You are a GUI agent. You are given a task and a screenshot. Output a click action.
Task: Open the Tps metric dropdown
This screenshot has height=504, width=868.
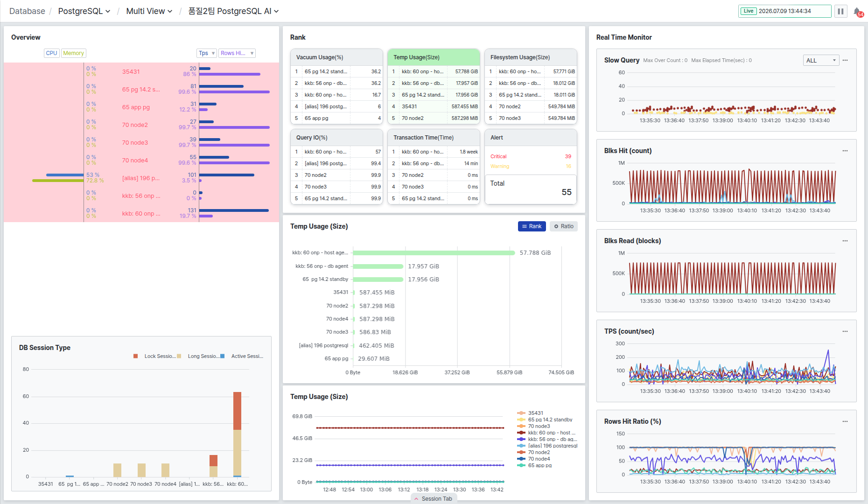pyautogui.click(x=207, y=53)
